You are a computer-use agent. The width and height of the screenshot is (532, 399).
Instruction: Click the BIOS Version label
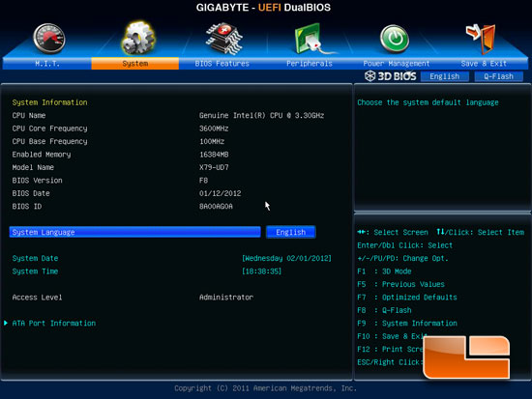(37, 181)
